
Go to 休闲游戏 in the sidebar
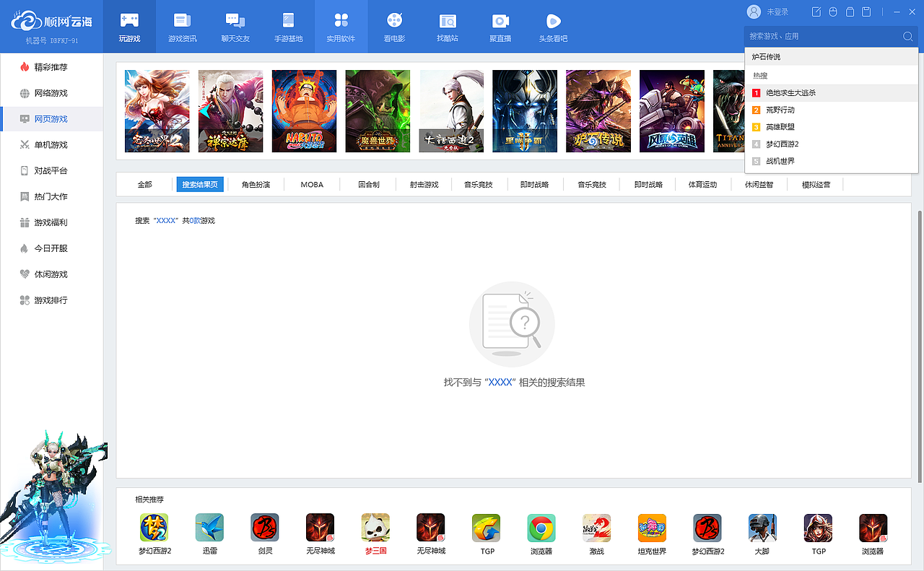51,274
